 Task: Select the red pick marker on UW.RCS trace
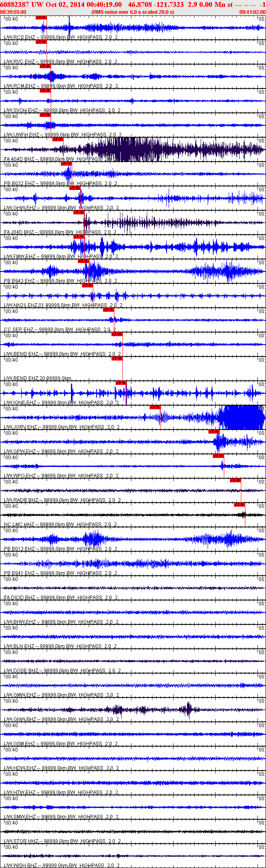(41, 17)
